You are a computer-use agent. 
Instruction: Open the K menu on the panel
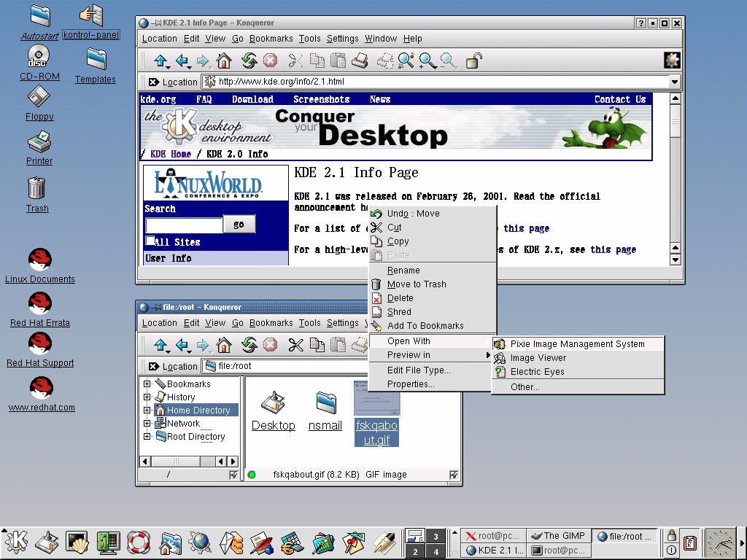click(x=17, y=542)
